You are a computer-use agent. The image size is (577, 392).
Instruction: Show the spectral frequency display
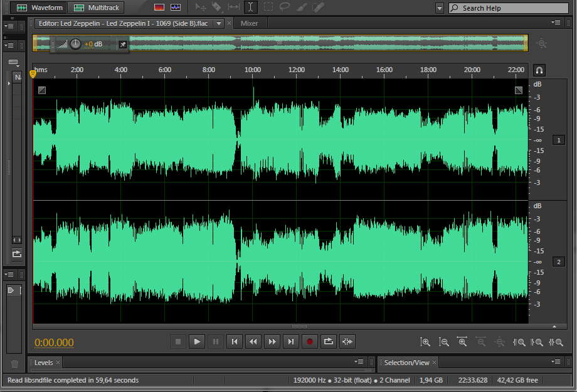159,8
